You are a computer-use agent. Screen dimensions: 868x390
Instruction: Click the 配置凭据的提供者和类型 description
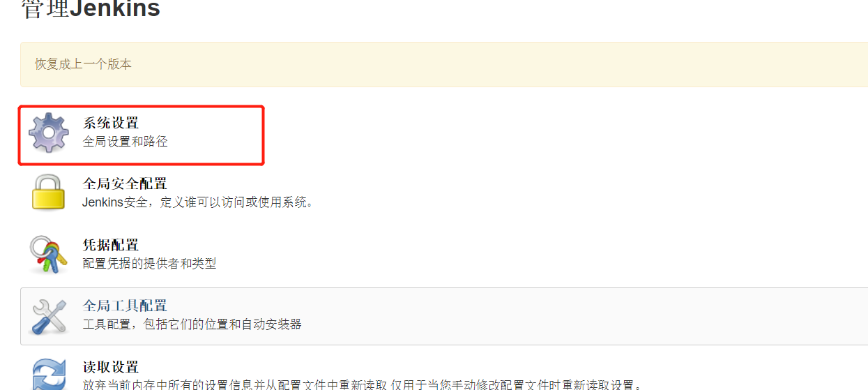(149, 264)
